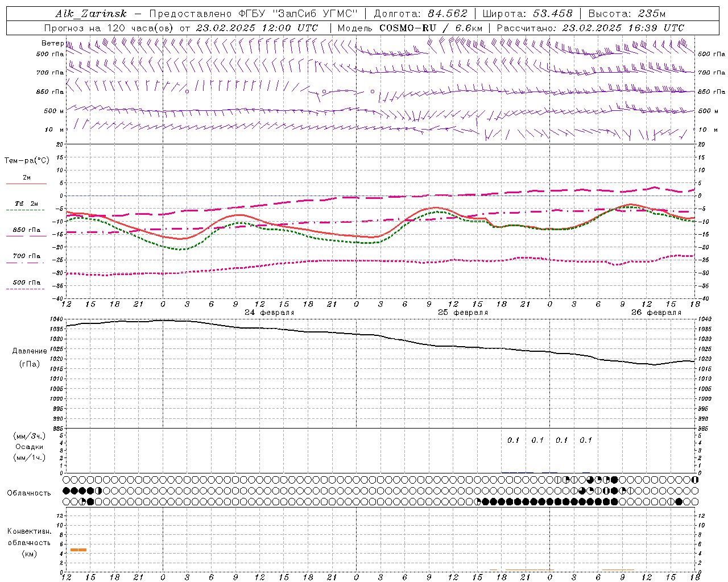Click the '(мм/1ч.)' precipitation unit label

tap(30, 458)
